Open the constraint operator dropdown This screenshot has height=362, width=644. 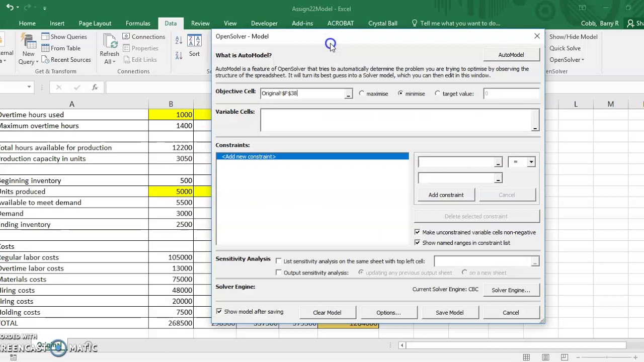pyautogui.click(x=531, y=162)
